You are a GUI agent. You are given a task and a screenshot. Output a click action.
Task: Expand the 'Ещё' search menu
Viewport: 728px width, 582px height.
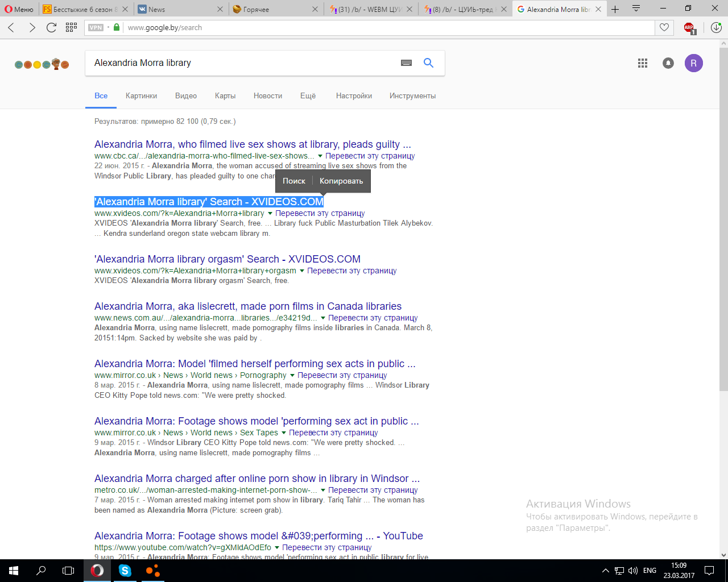(308, 96)
